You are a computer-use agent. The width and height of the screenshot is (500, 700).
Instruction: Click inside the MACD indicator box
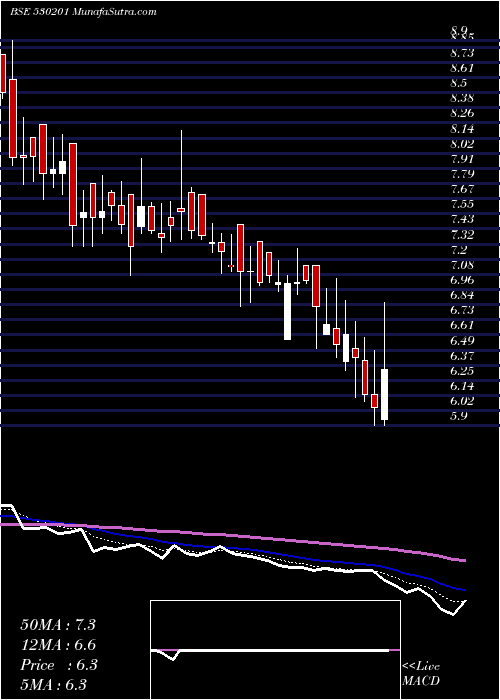(275, 650)
